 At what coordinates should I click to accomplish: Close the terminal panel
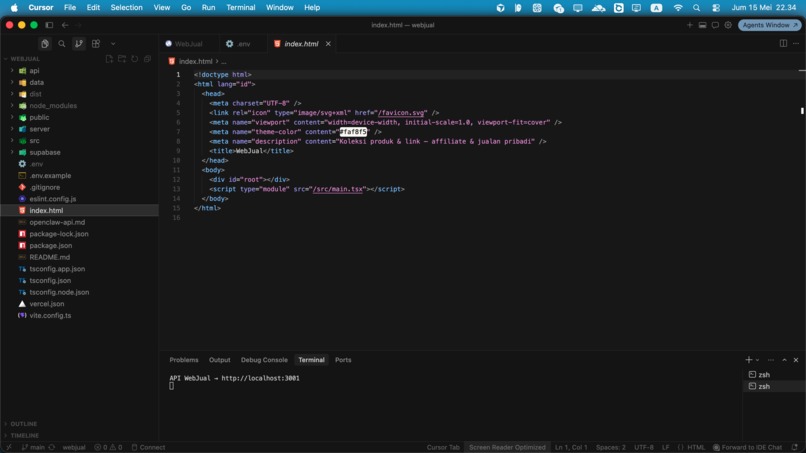point(796,360)
